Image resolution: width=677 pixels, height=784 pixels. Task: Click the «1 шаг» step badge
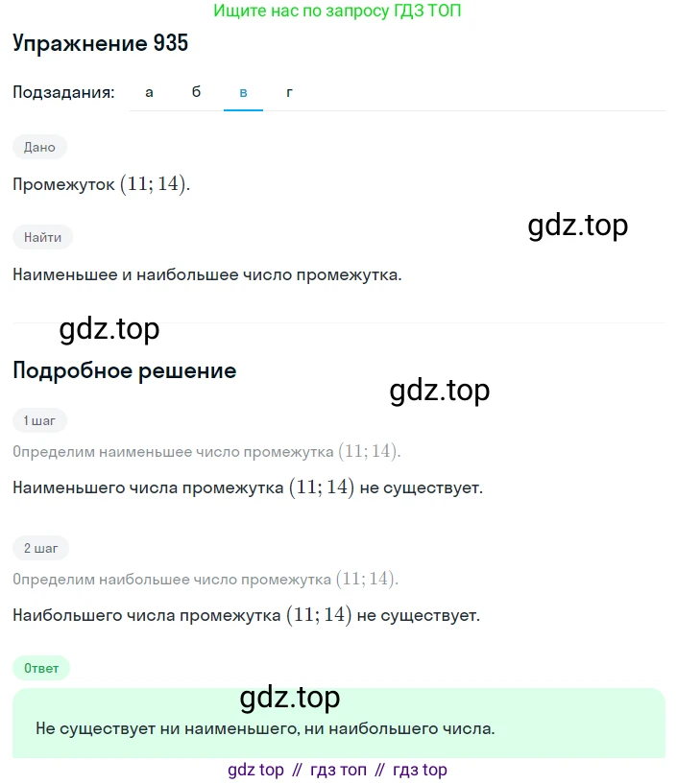[39, 420]
